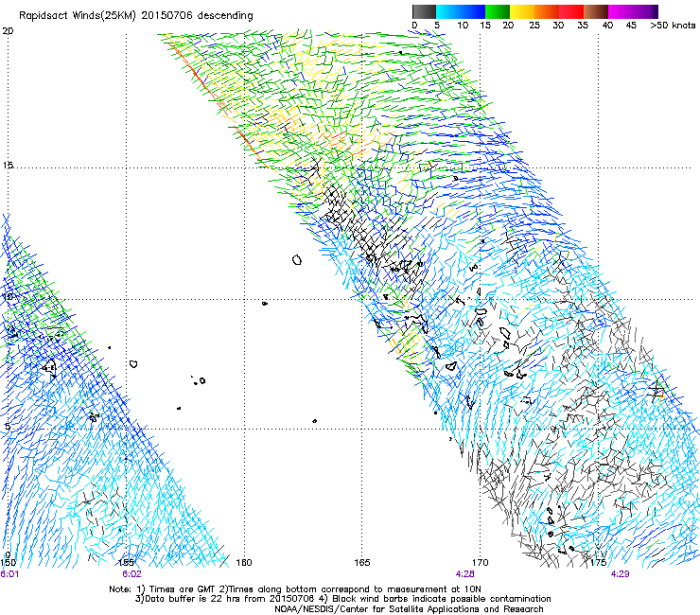The width and height of the screenshot is (700, 615).
Task: Click the latitude axis label '15' at left edge
Action: (x=8, y=166)
